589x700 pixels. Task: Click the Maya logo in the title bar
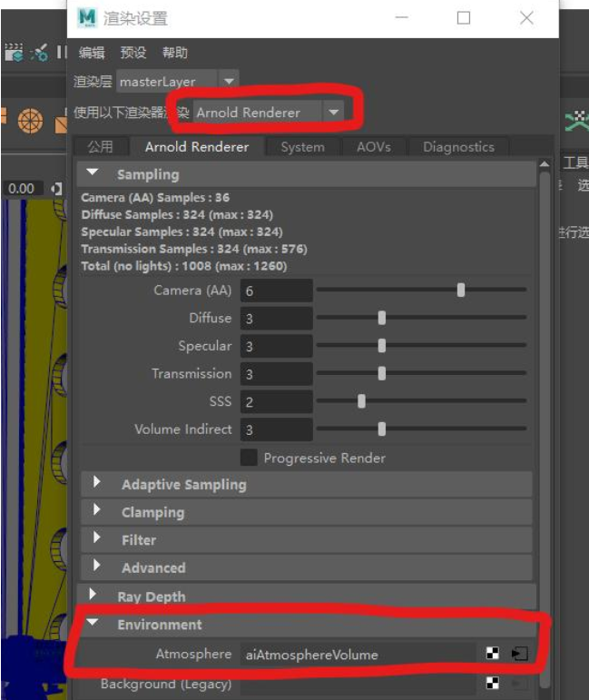click(x=86, y=17)
